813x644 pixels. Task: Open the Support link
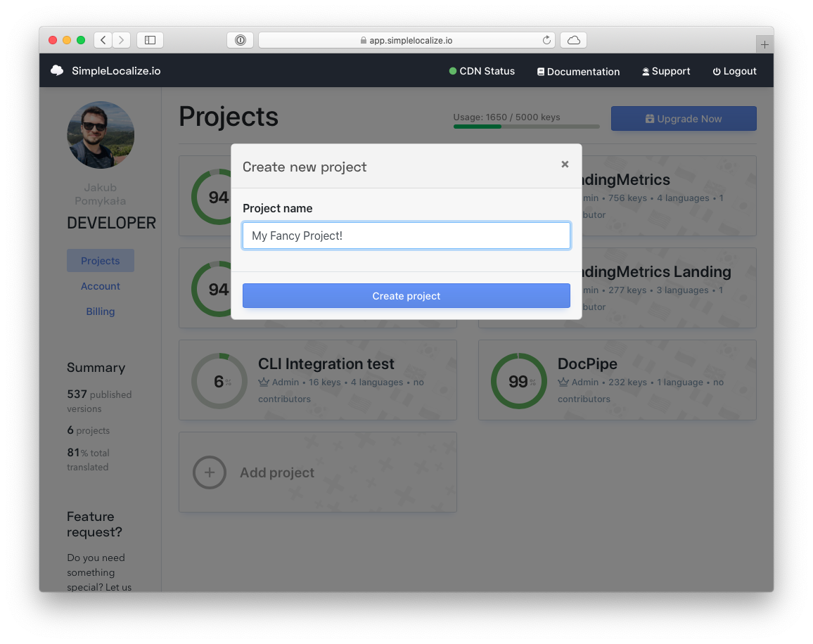[666, 71]
